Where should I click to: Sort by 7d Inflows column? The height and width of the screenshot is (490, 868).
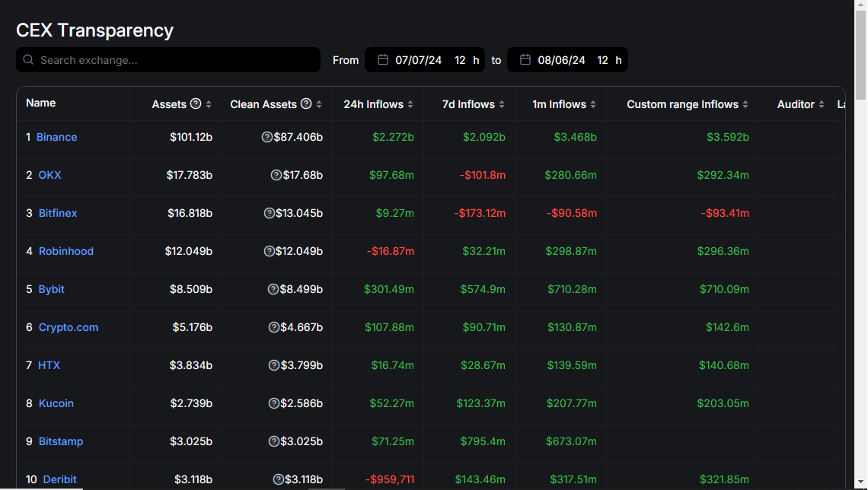coord(502,104)
